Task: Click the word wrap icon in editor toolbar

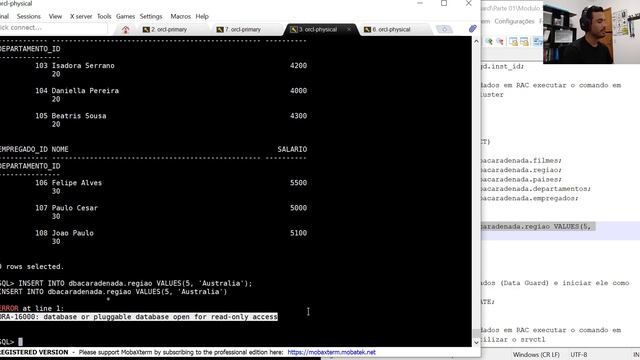Action: [x=537, y=41]
